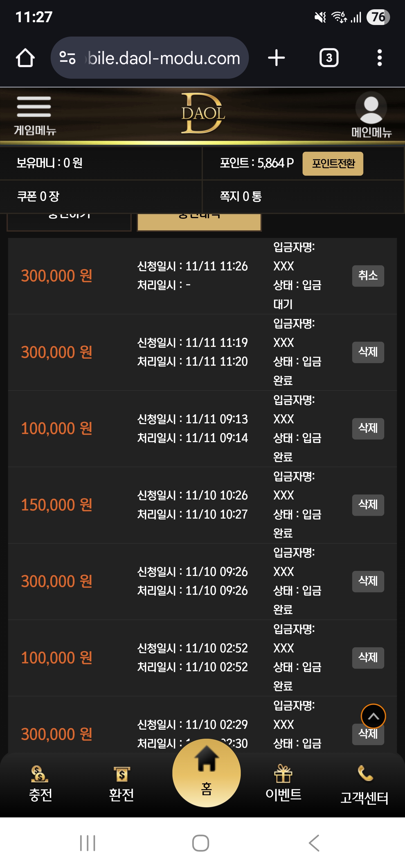The width and height of the screenshot is (405, 868).
Task: Cancel the pending 300,000 원 deposit
Action: (368, 276)
